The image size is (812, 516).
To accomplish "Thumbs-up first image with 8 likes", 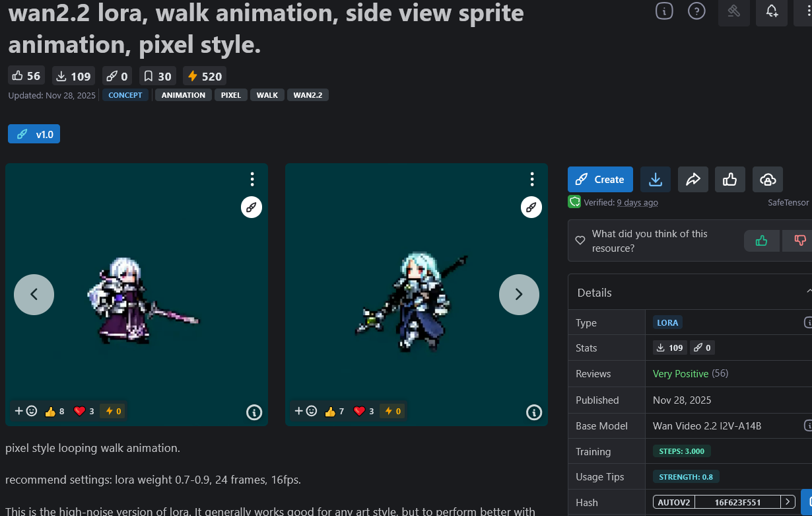I will point(55,411).
